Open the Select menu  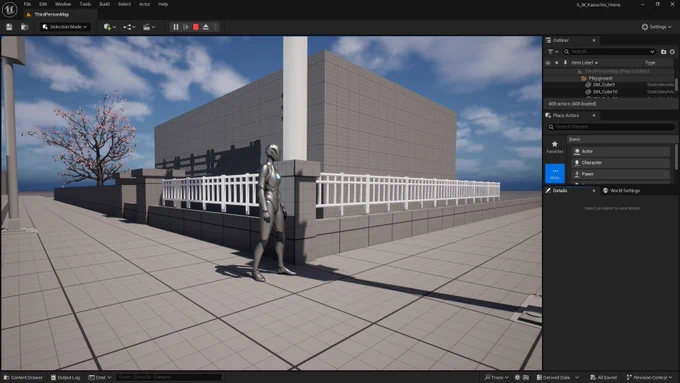(x=124, y=4)
